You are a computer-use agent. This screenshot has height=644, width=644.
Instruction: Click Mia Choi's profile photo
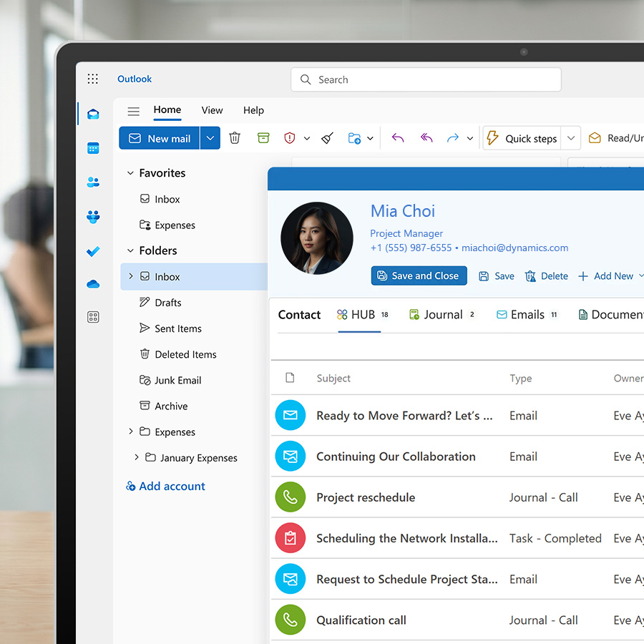click(x=317, y=238)
